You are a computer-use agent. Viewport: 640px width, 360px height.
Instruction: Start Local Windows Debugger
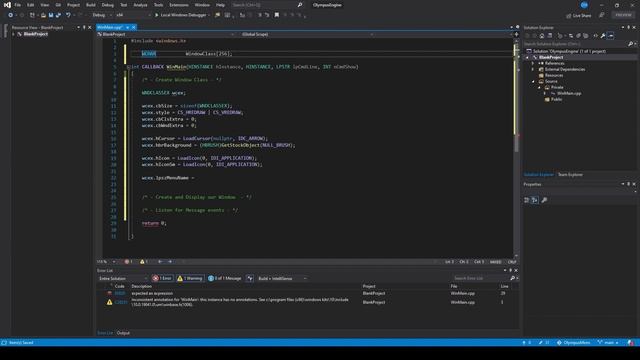(x=181, y=15)
